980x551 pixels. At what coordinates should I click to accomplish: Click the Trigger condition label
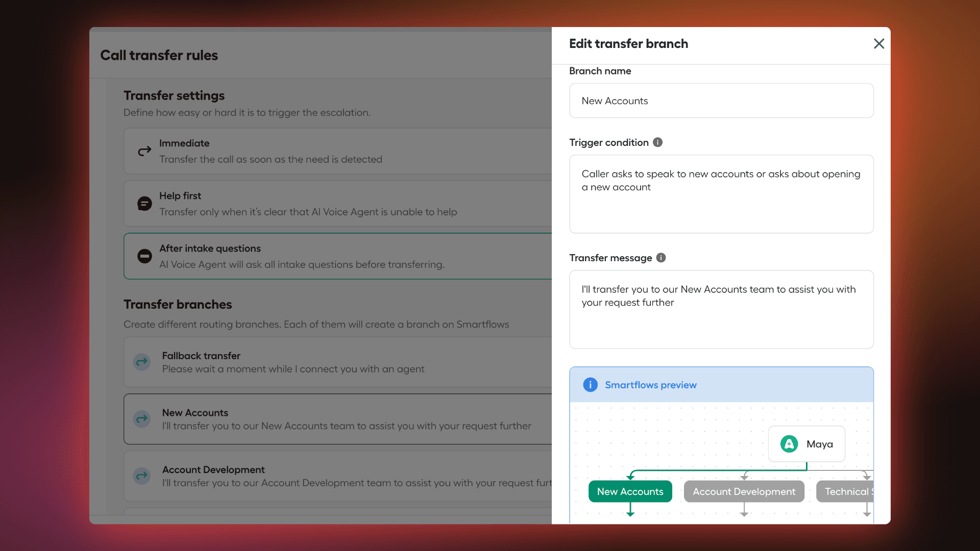609,142
